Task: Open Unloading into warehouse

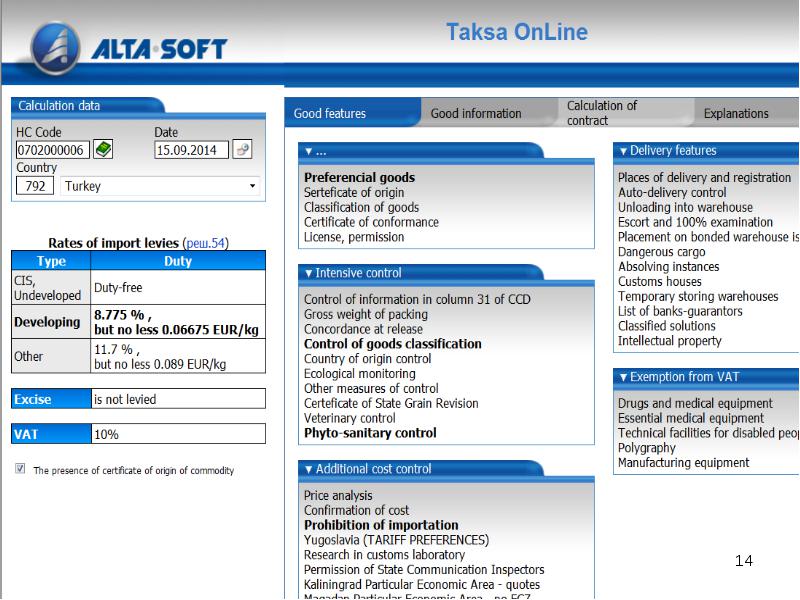Action: click(x=686, y=207)
